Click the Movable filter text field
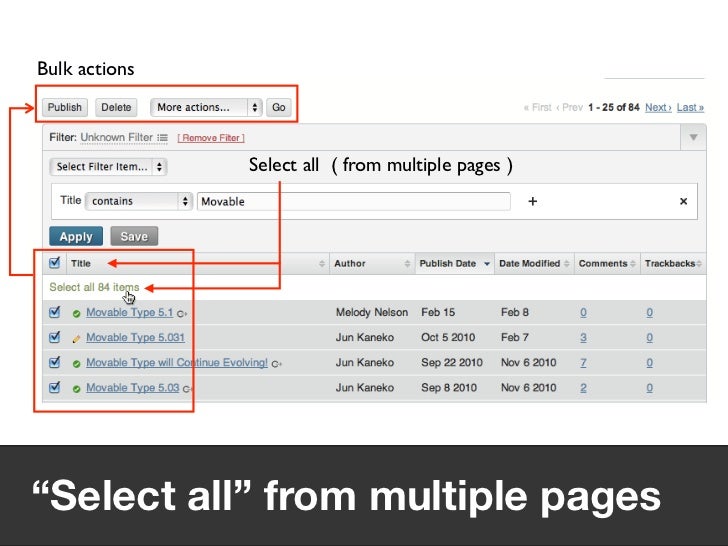The image size is (728, 546). pyautogui.click(x=354, y=202)
